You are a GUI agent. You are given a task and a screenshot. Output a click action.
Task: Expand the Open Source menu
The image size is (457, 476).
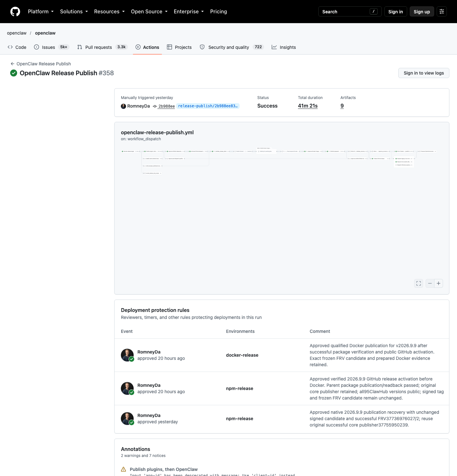149,11
